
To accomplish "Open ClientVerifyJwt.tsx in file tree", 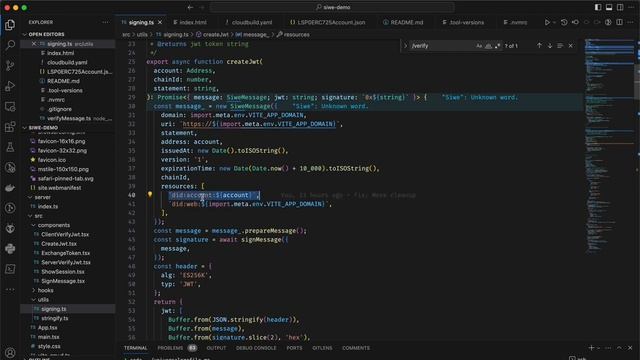I will [x=65, y=235].
